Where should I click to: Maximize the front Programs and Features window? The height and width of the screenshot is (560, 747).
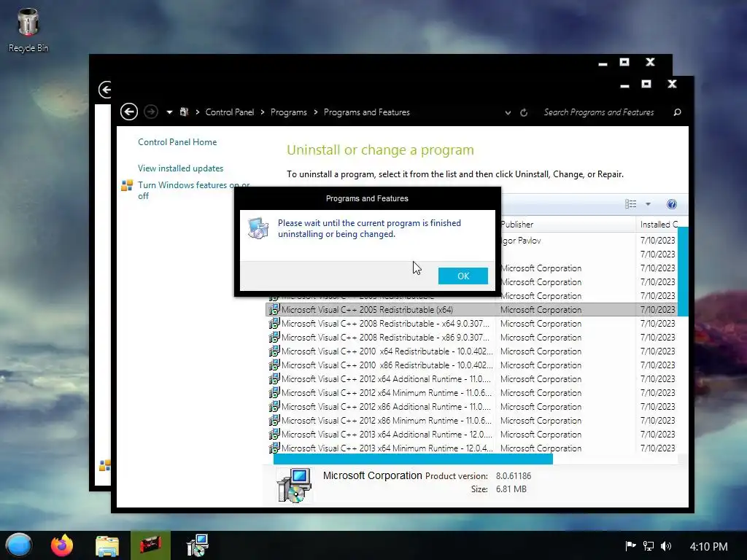646,85
